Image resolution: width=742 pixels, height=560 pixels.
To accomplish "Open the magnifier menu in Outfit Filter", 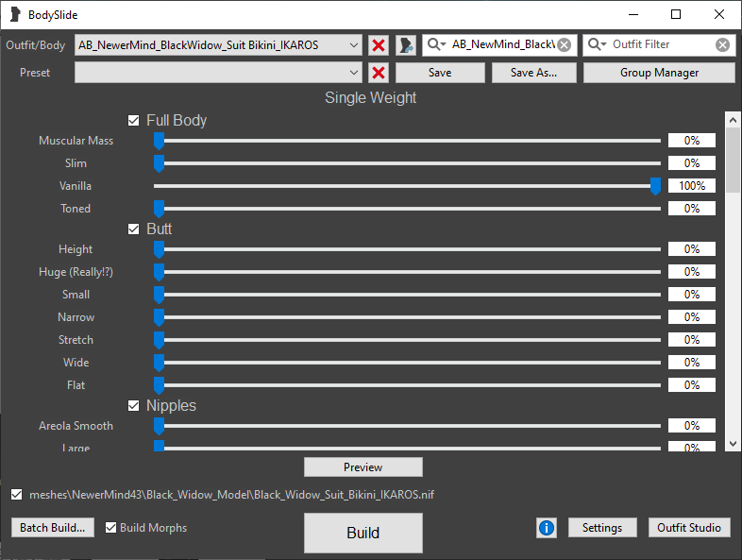I will tap(598, 45).
